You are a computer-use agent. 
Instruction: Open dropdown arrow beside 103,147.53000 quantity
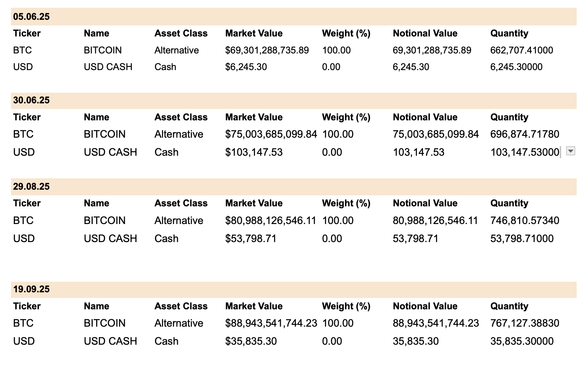tap(570, 151)
